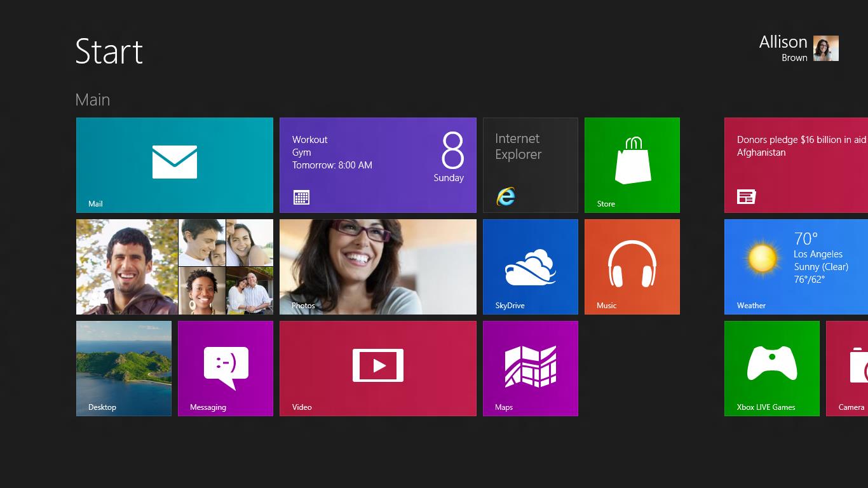The width and height of the screenshot is (868, 488).
Task: Open the Photos tile with smiling woman
Action: click(378, 267)
